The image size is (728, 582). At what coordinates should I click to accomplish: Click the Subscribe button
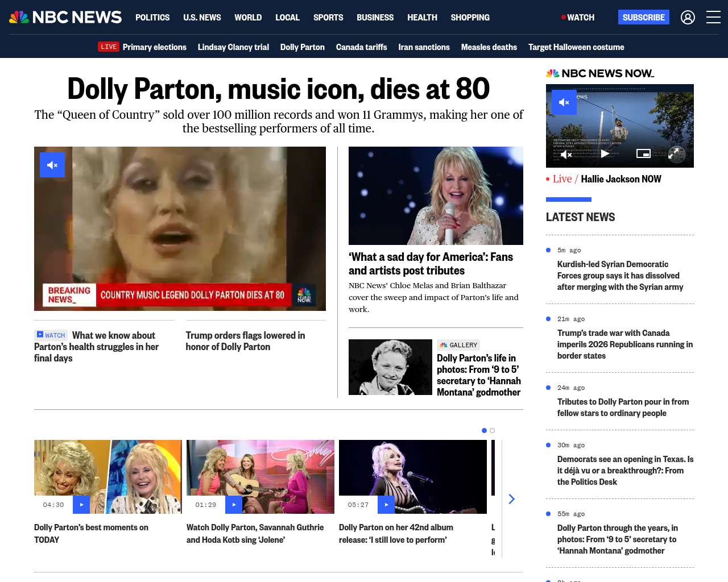[x=644, y=18]
